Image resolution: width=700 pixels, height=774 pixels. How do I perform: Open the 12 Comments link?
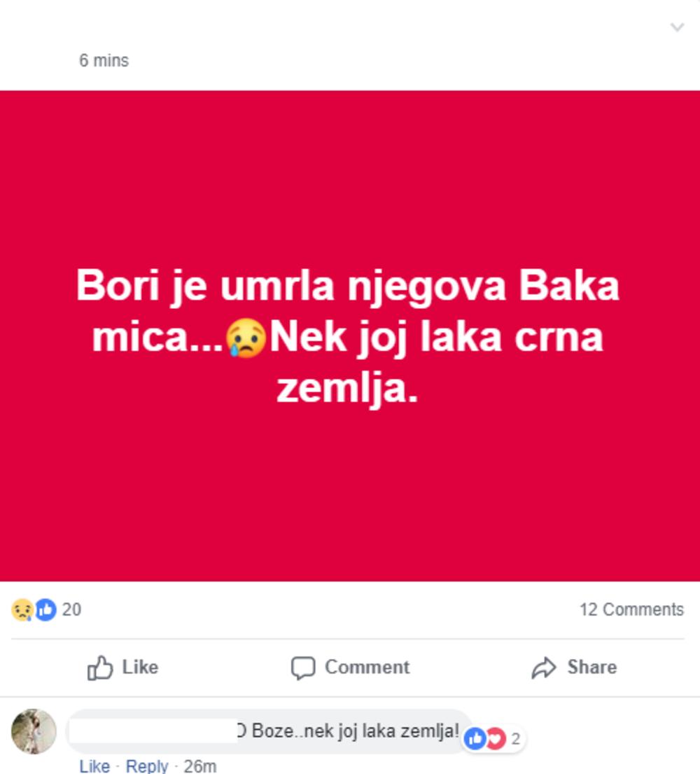point(631,610)
